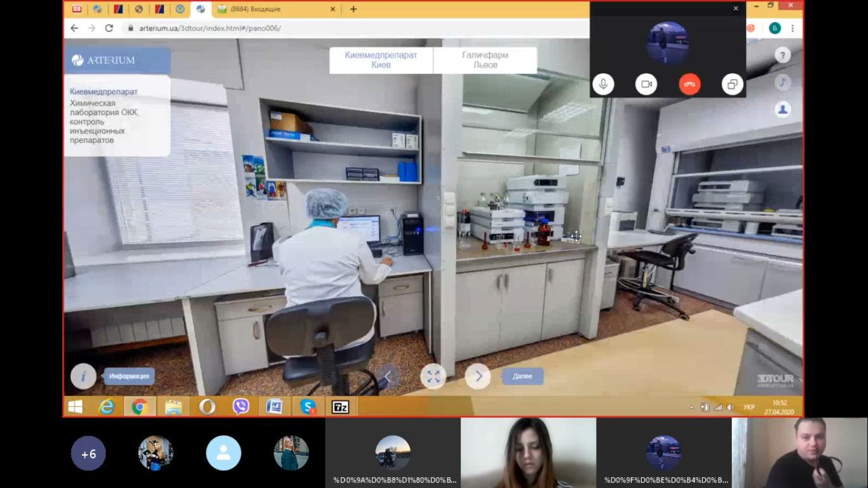Reload the arterium.ua page
This screenshot has height=488, width=868.
point(109,28)
